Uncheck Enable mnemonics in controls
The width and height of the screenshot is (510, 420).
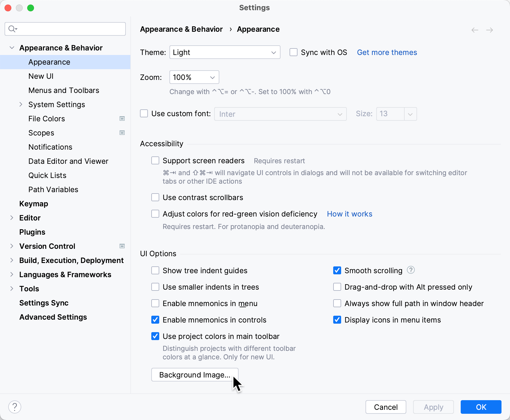(x=155, y=320)
